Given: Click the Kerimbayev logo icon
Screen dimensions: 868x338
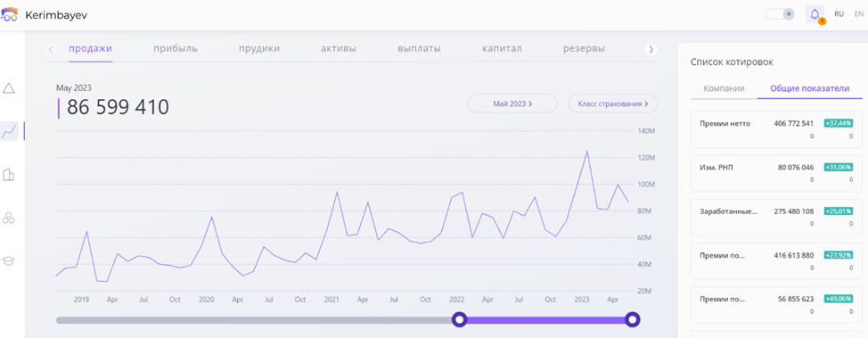Looking at the screenshot, I should pos(10,14).
